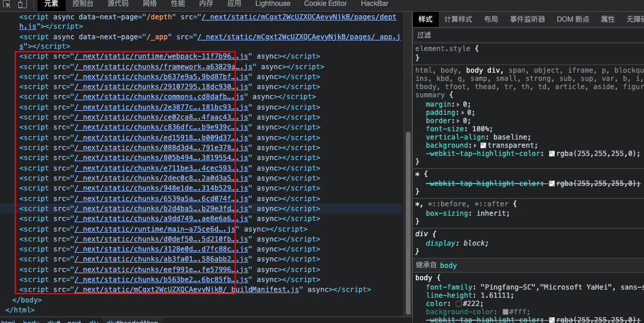
Task: Select the closing </html> tag line
Action: [20, 310]
